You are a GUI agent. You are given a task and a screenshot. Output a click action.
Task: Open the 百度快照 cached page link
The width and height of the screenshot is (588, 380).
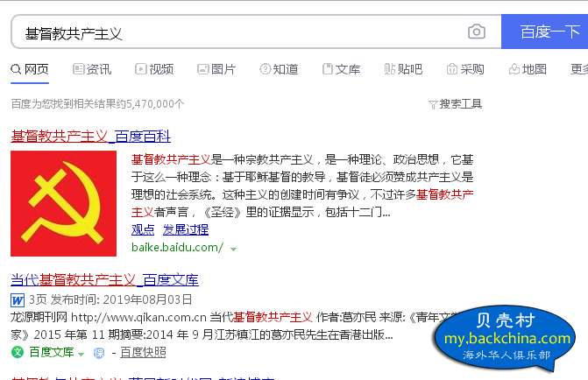[x=143, y=352]
